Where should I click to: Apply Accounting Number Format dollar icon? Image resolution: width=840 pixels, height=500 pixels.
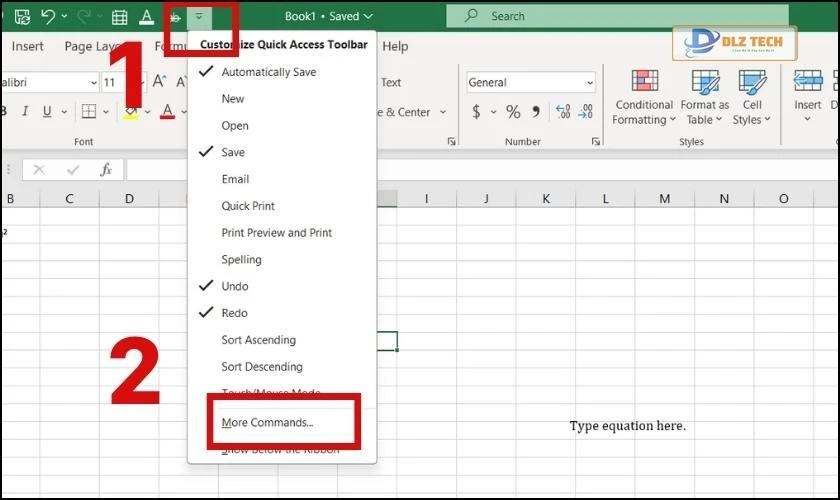477,112
